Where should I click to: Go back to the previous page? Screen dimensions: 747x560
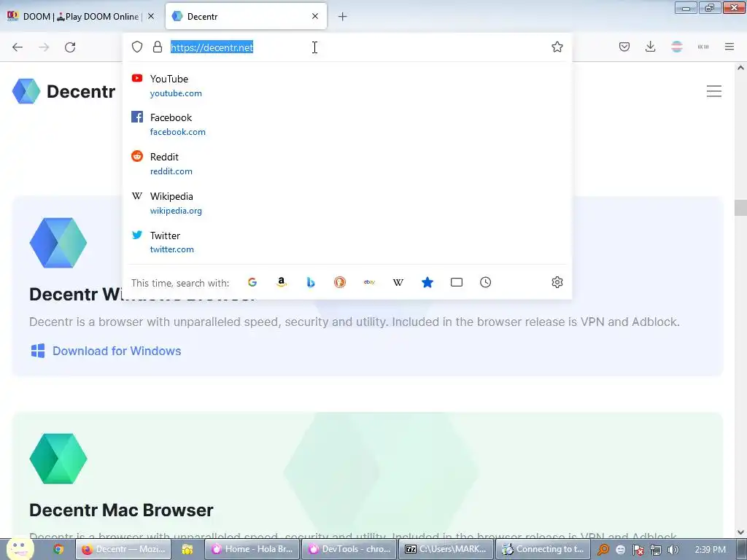click(18, 47)
